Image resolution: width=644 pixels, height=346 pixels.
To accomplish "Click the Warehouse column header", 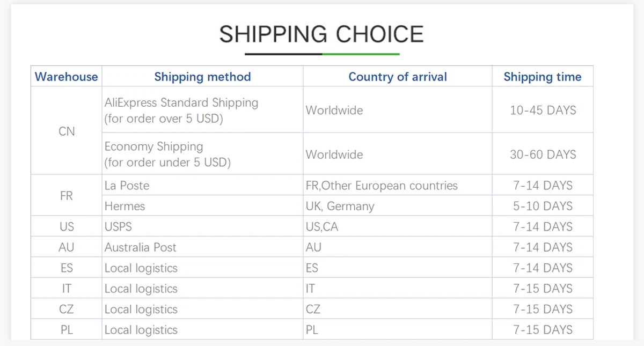I will (x=67, y=77).
